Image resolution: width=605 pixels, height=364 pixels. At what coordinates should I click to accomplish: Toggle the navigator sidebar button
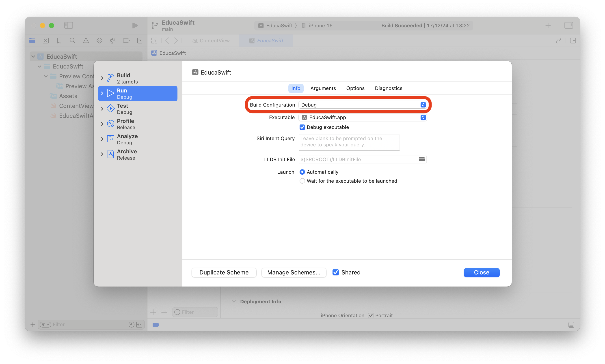pos(69,25)
